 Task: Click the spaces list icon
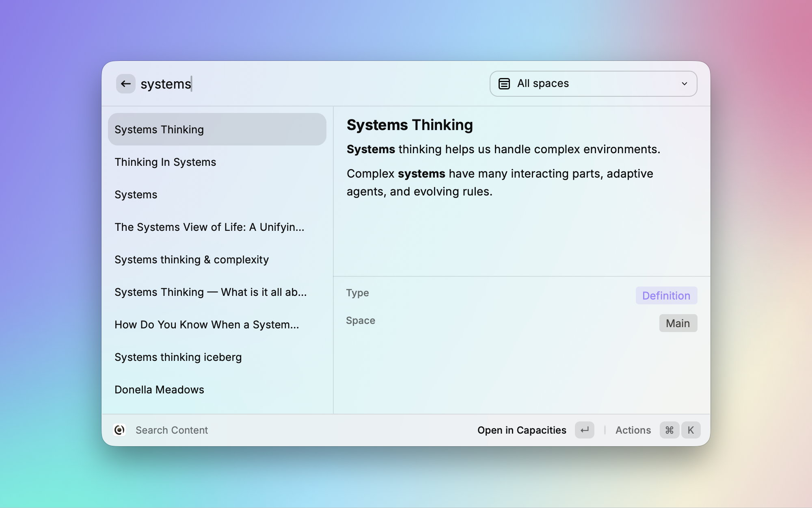click(504, 84)
